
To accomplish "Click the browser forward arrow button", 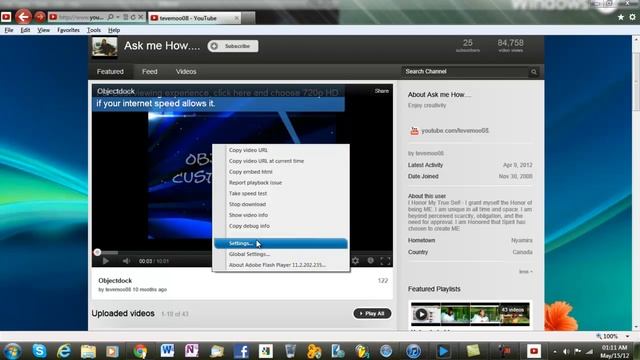I will pyautogui.click(x=40, y=17).
